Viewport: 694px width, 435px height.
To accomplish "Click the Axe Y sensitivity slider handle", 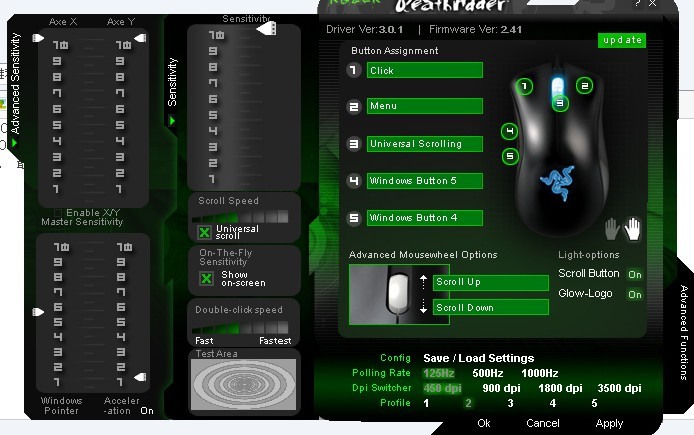I will pos(140,38).
